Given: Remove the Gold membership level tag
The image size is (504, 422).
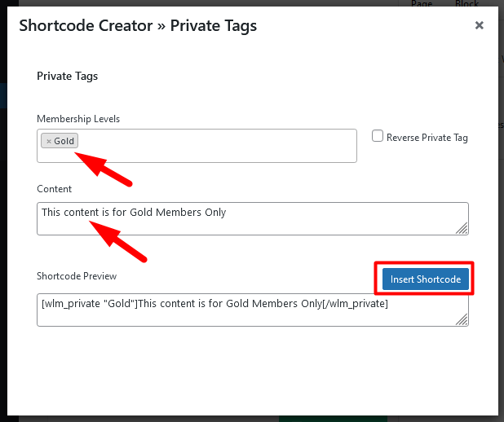Looking at the screenshot, I should 49,141.
